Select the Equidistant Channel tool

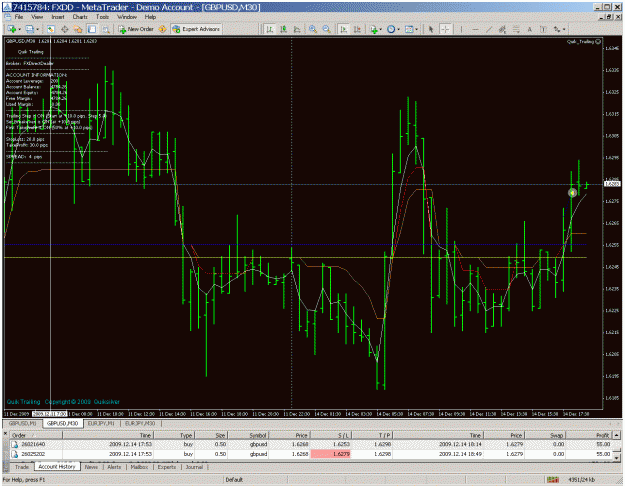[502, 29]
